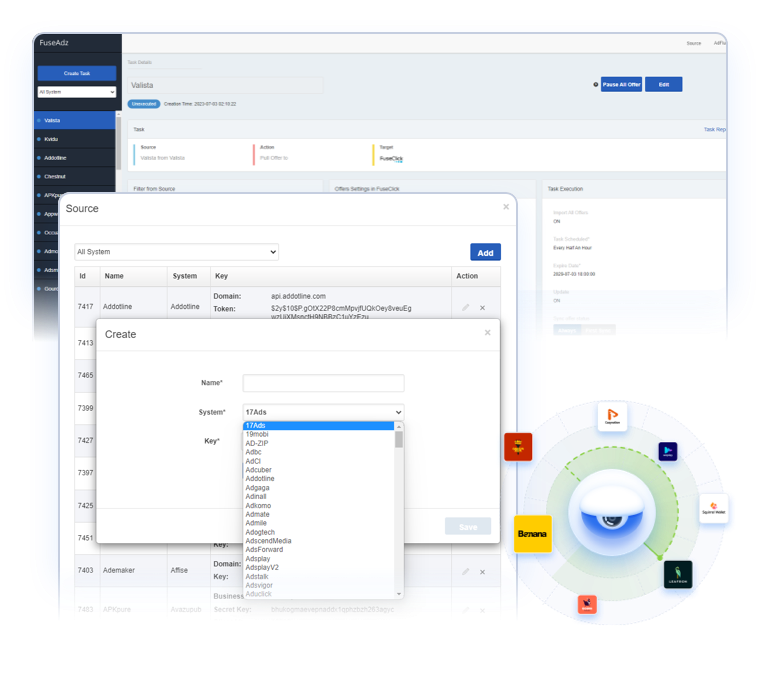Click the yellow Banana app icon
Screen dimensions: 760x688
pos(533,533)
